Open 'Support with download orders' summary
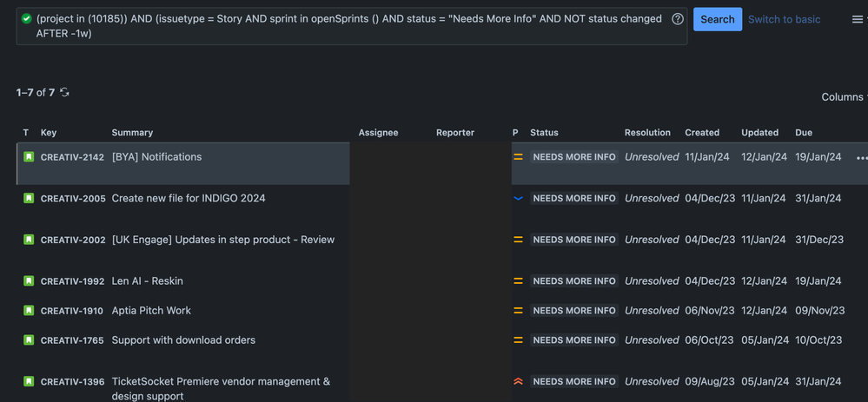The height and width of the screenshot is (402, 868). point(183,340)
